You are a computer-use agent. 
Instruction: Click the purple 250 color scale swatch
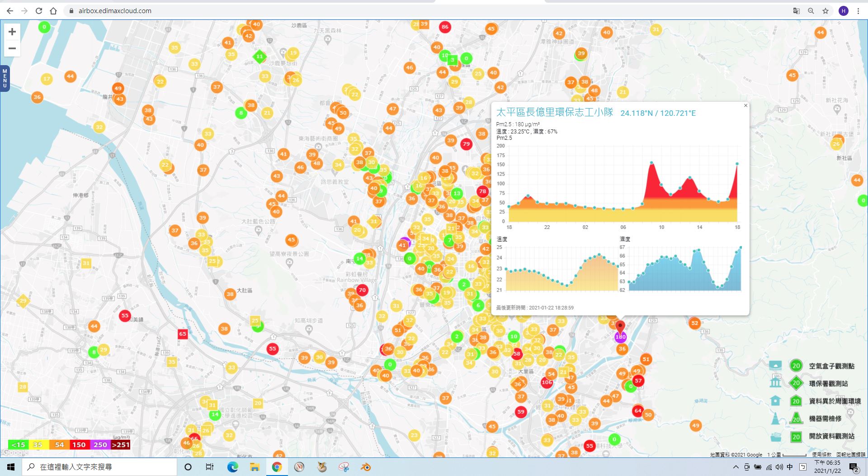(x=100, y=445)
